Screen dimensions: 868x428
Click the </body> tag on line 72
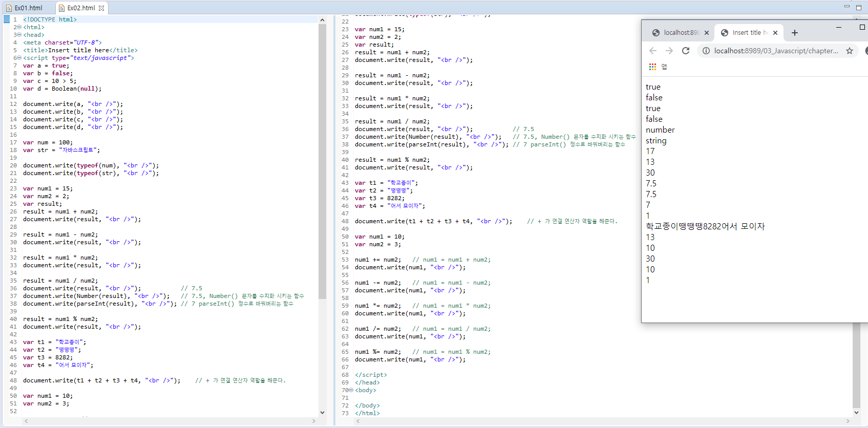click(x=368, y=405)
